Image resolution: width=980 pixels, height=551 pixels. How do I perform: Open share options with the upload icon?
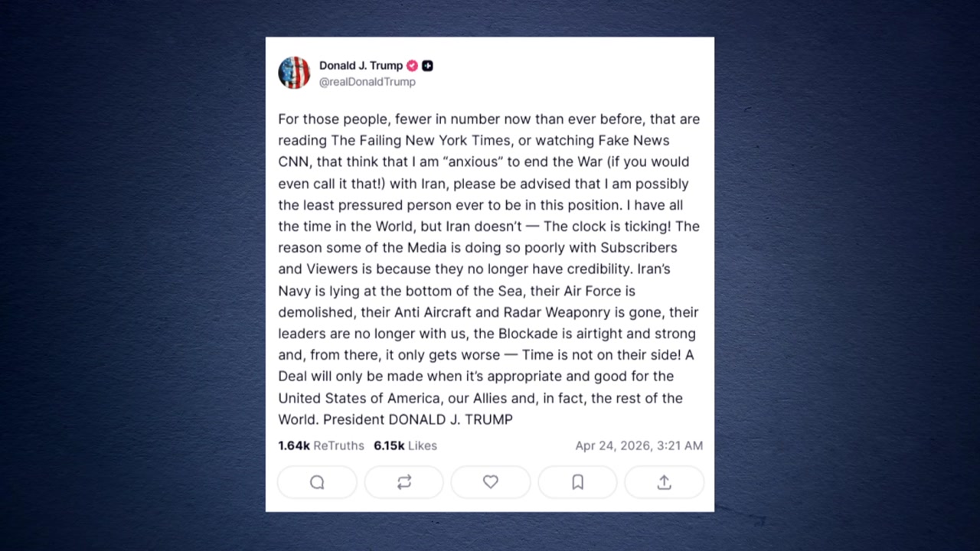pyautogui.click(x=664, y=482)
